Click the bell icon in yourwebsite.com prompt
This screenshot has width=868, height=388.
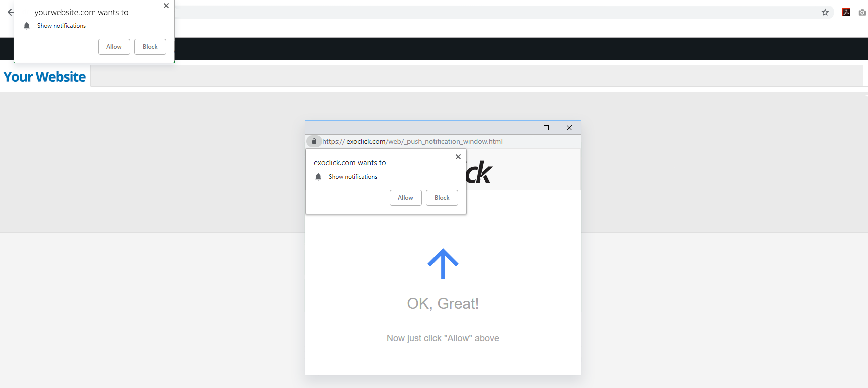27,26
